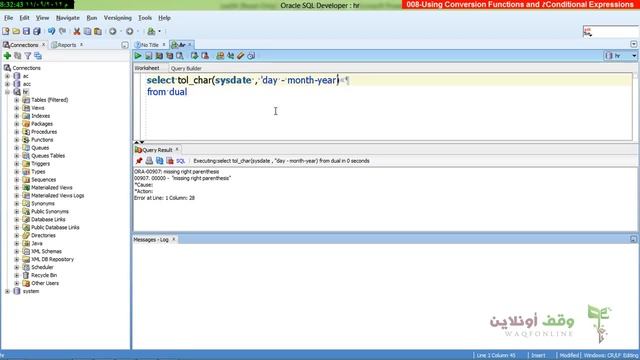Open the SQL Worksheet toolbar icon

tap(151, 31)
